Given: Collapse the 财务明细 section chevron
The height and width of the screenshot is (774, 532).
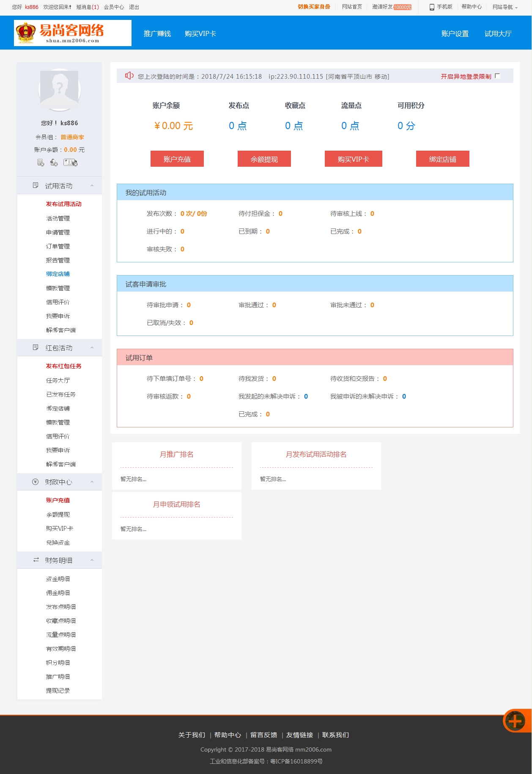Looking at the screenshot, I should tap(92, 560).
